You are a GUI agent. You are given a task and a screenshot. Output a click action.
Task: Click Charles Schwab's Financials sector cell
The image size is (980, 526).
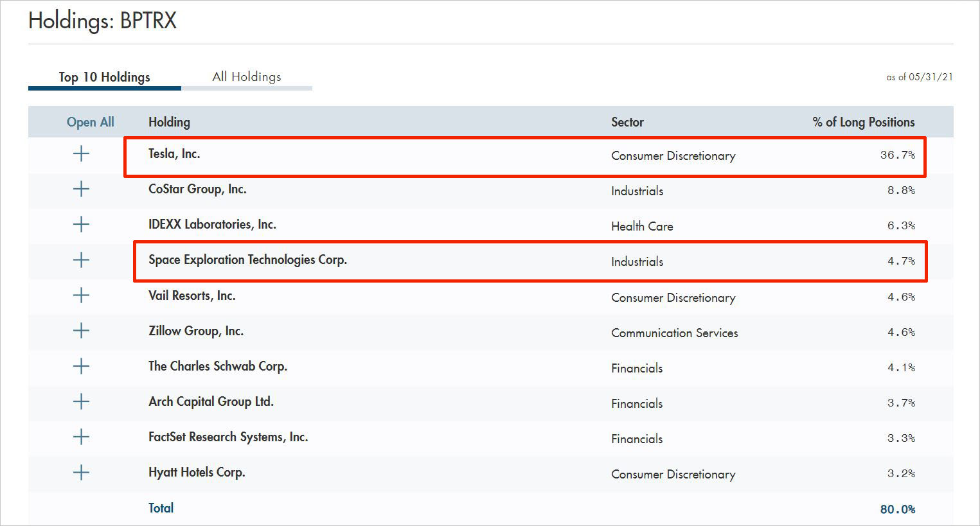coord(637,368)
